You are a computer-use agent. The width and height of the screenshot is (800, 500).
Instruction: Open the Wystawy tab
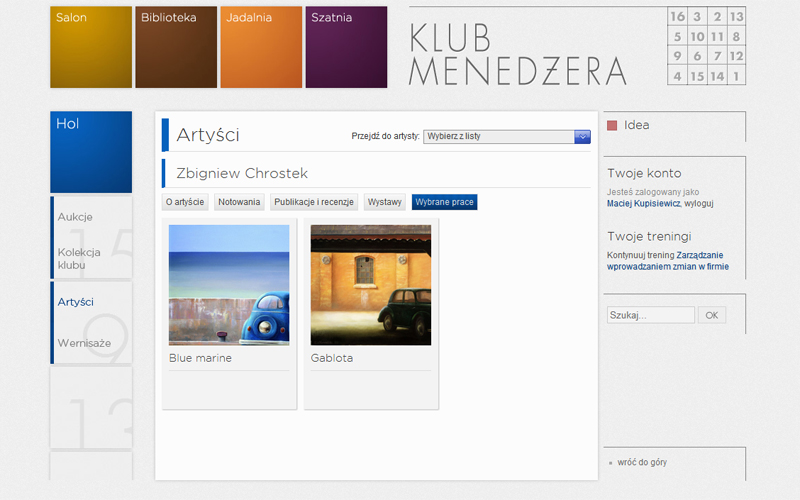click(x=385, y=202)
